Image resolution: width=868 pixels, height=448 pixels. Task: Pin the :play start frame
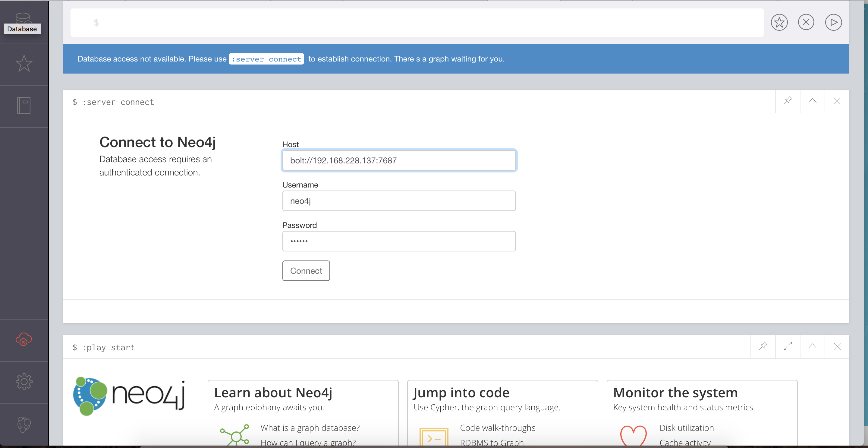pyautogui.click(x=763, y=346)
